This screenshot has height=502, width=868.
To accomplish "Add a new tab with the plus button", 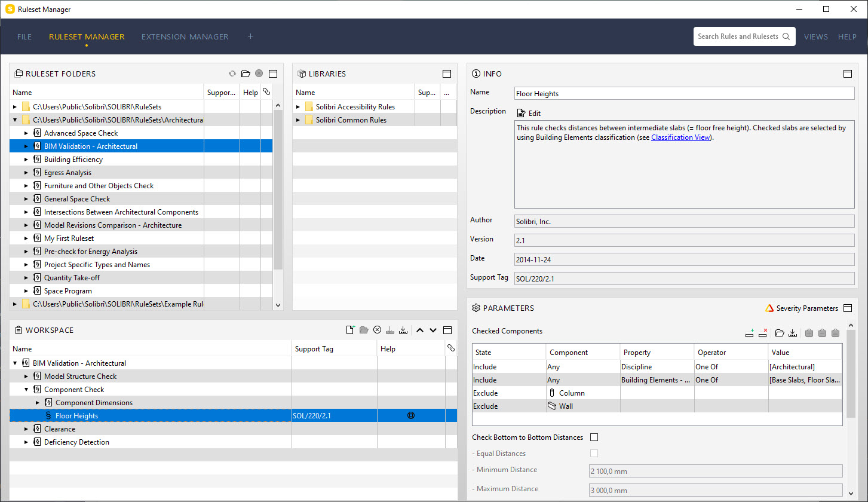I will click(250, 36).
